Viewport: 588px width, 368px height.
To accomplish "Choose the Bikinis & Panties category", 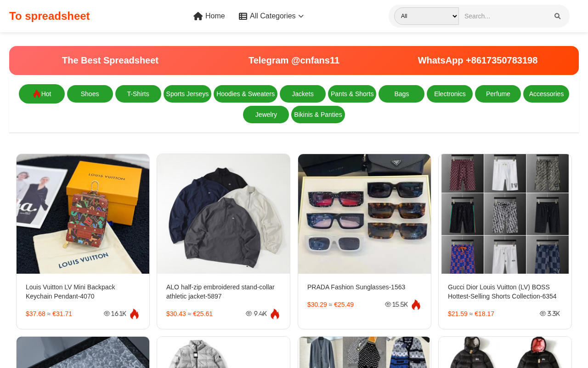I will click(318, 115).
